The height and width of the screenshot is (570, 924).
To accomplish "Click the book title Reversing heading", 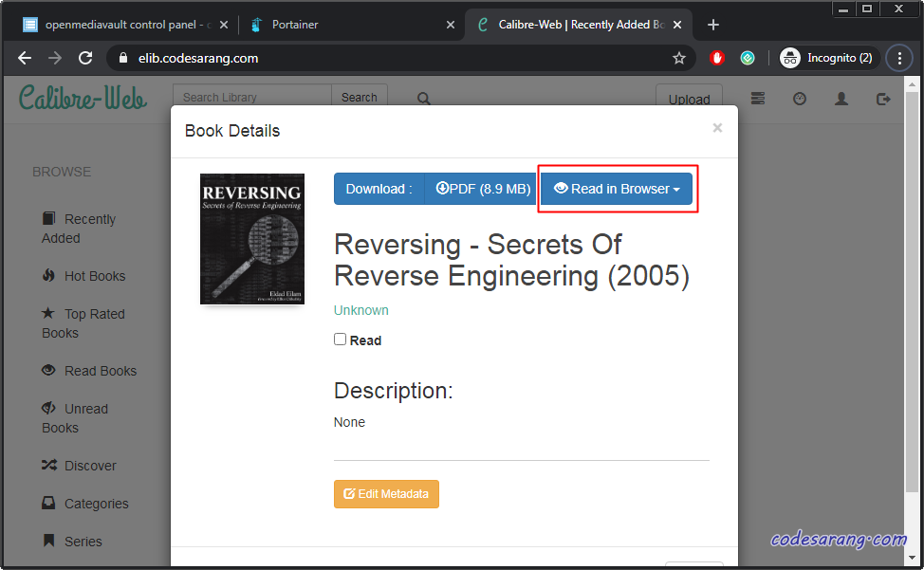I will [511, 260].
